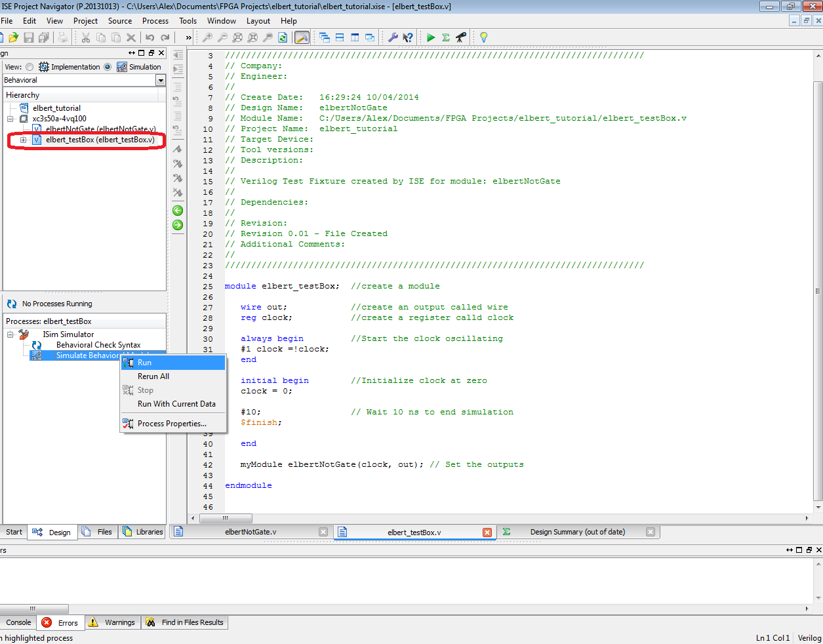Screen dimensions: 823x644
Task: Choose Run from the context menu
Action: tap(173, 363)
